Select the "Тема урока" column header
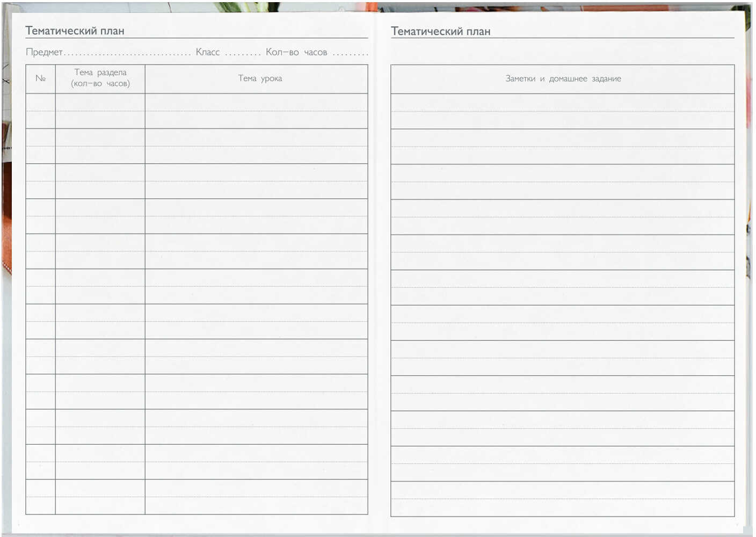This screenshot has width=756, height=537. click(x=260, y=78)
